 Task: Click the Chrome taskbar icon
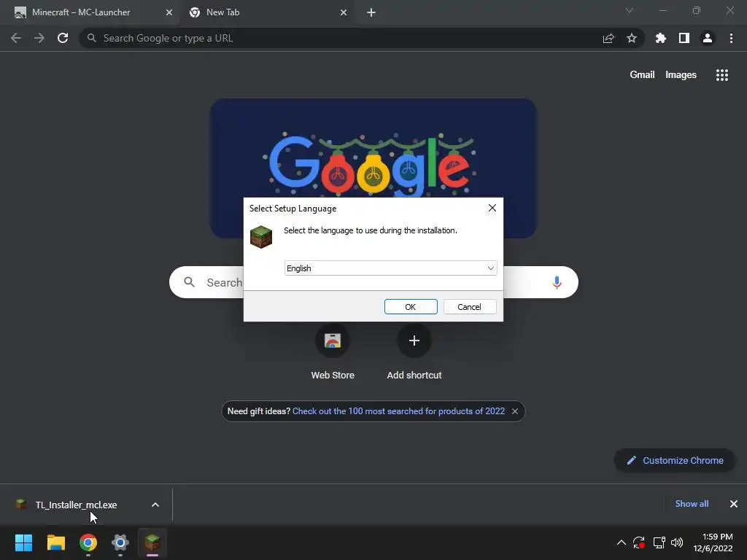point(88,542)
